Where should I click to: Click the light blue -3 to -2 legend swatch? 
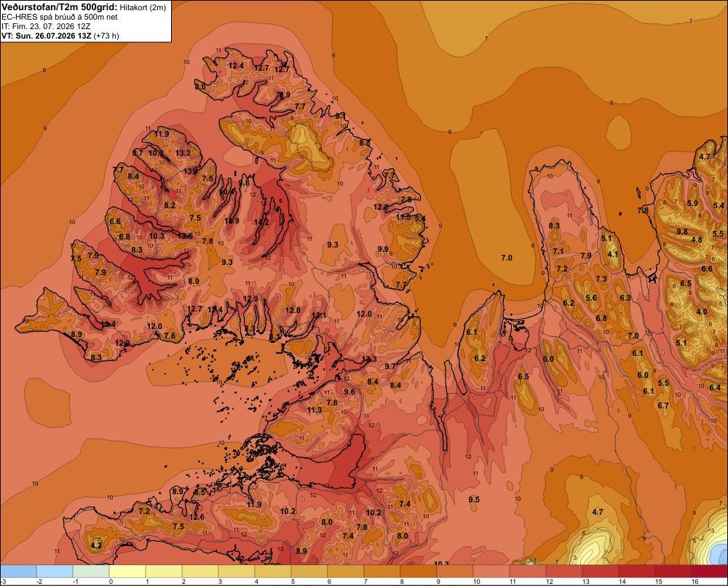coord(19,571)
